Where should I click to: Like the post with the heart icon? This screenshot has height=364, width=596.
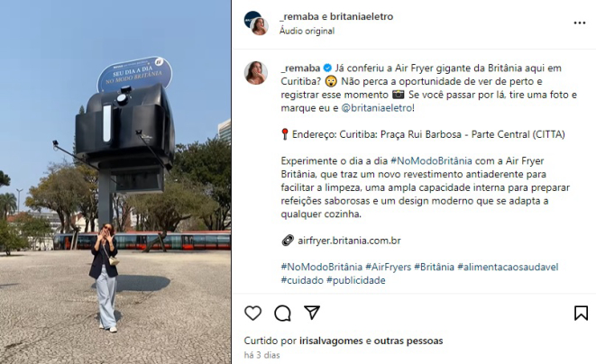point(252,313)
